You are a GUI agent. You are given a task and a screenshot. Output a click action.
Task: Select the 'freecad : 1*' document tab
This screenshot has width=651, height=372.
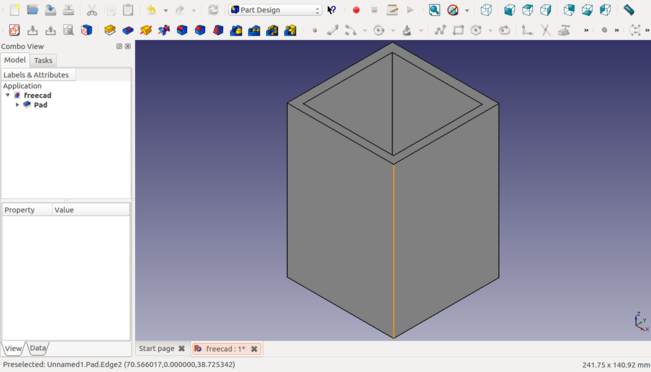pos(225,349)
